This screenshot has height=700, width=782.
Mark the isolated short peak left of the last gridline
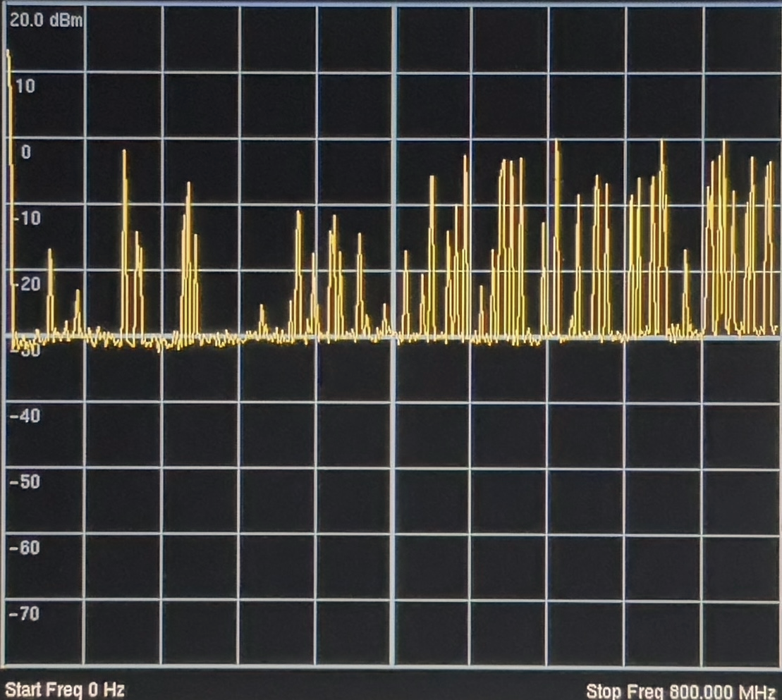[685, 252]
